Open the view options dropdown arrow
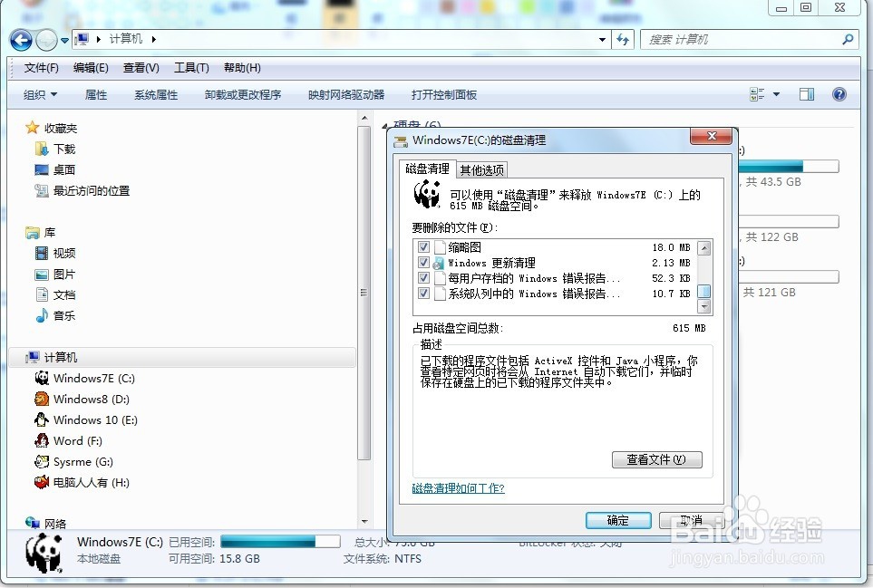This screenshot has width=873, height=588. click(x=776, y=94)
